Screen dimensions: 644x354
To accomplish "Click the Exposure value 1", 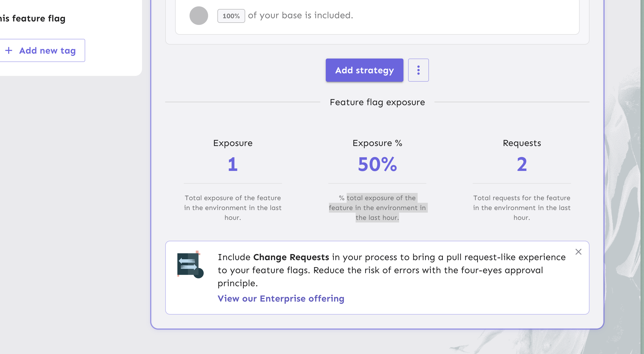I will (233, 164).
